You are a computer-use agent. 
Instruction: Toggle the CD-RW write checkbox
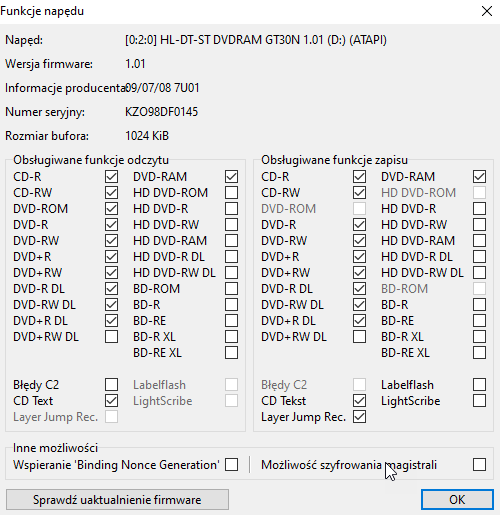(359, 193)
